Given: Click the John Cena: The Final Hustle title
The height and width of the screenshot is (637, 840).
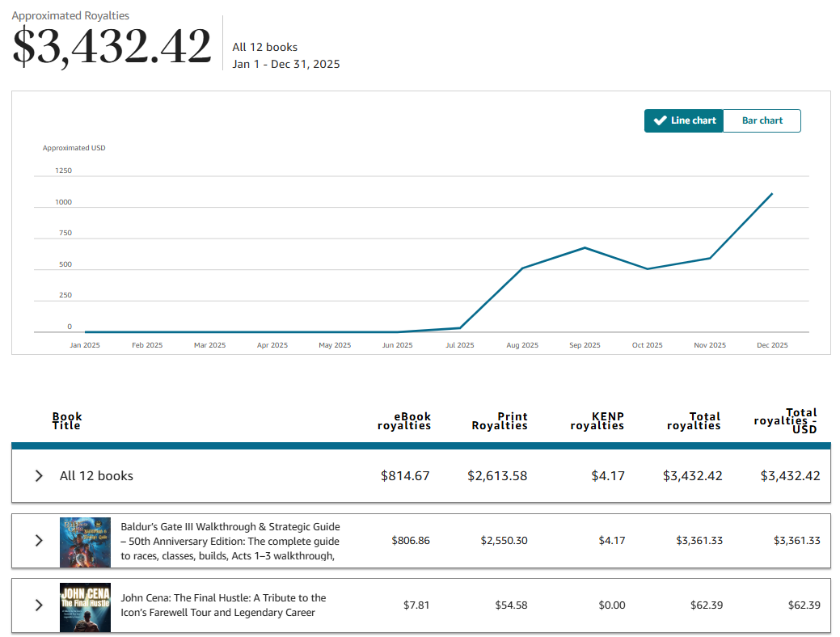Looking at the screenshot, I should [x=223, y=605].
